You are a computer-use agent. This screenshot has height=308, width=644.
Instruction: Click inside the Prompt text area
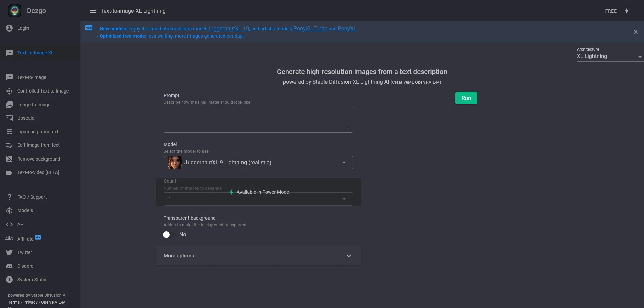258,120
